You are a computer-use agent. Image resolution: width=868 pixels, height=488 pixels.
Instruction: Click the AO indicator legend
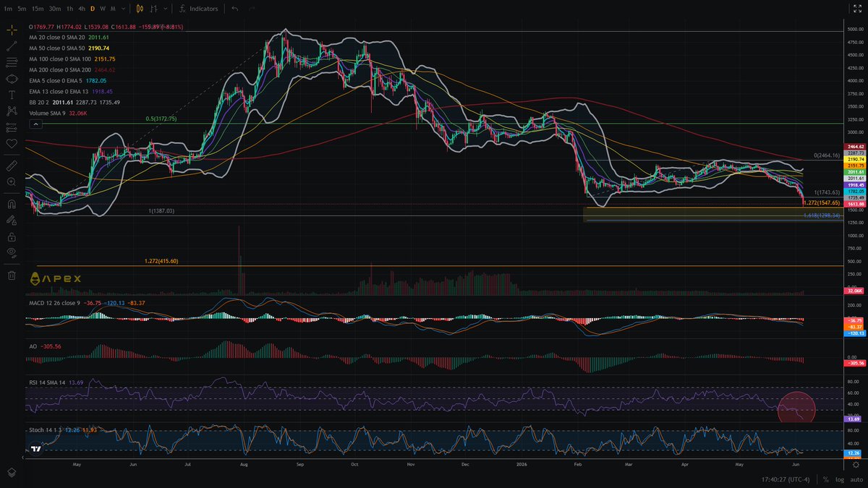click(44, 346)
